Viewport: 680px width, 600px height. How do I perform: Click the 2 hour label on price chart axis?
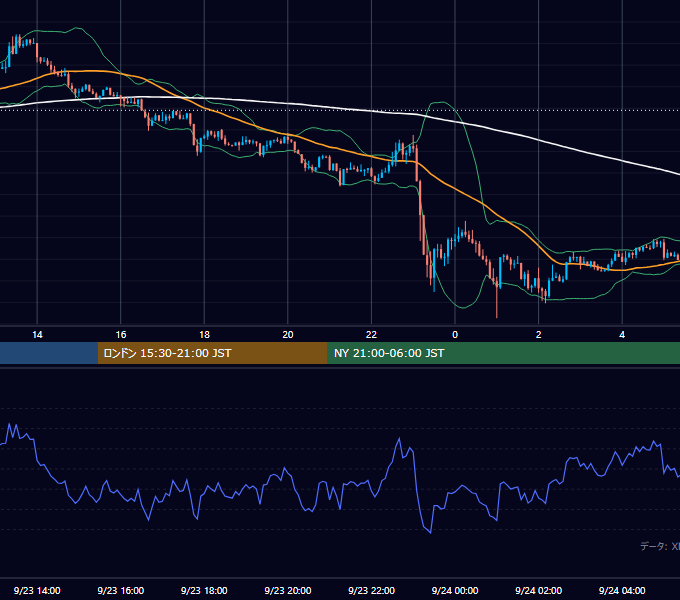point(539,335)
